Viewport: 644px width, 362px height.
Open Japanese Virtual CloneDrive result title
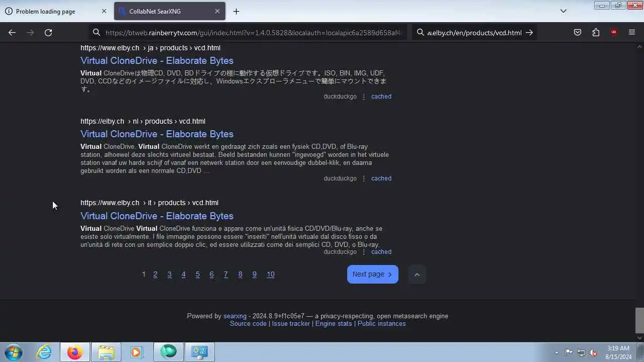tap(157, 60)
